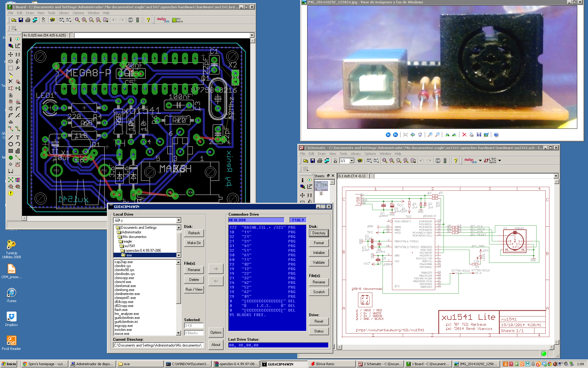Expand the Board command line history dropdown

click(252, 35)
